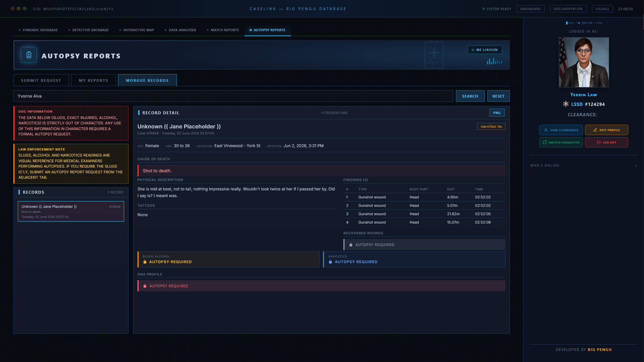
Task: Click the lock icon in Recovered Rounds
Action: tap(351, 245)
